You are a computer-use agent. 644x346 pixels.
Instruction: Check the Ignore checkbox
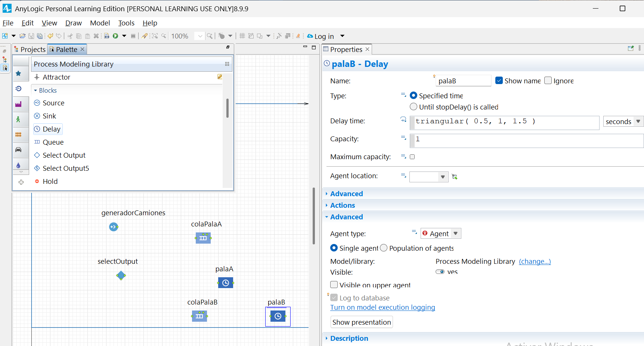pos(548,80)
